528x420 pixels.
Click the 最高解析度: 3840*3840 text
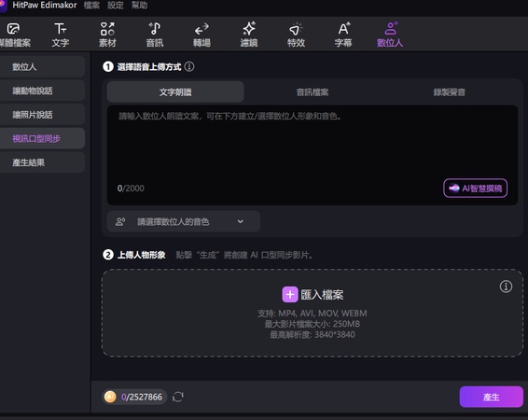(313, 334)
